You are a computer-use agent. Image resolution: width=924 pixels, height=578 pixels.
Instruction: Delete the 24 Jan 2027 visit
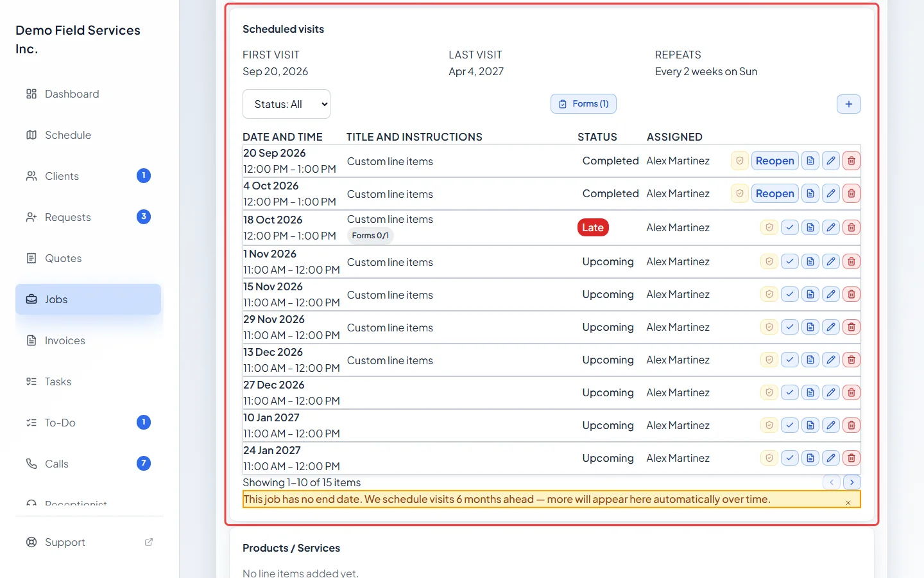tap(851, 458)
